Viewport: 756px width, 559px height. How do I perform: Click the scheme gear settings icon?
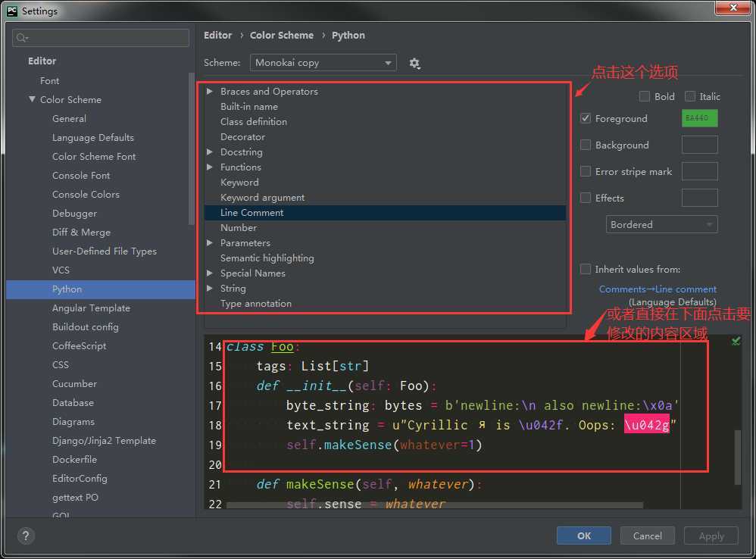pyautogui.click(x=414, y=63)
